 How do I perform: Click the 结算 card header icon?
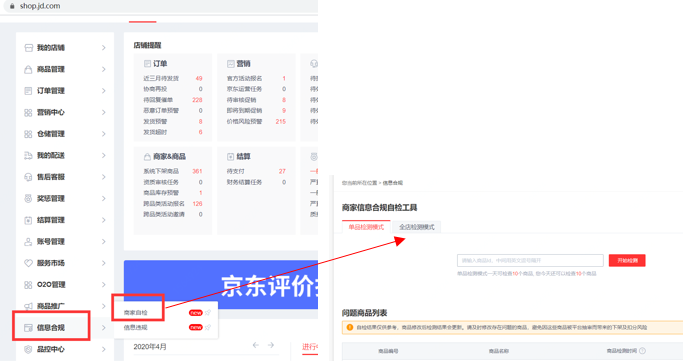pos(230,156)
